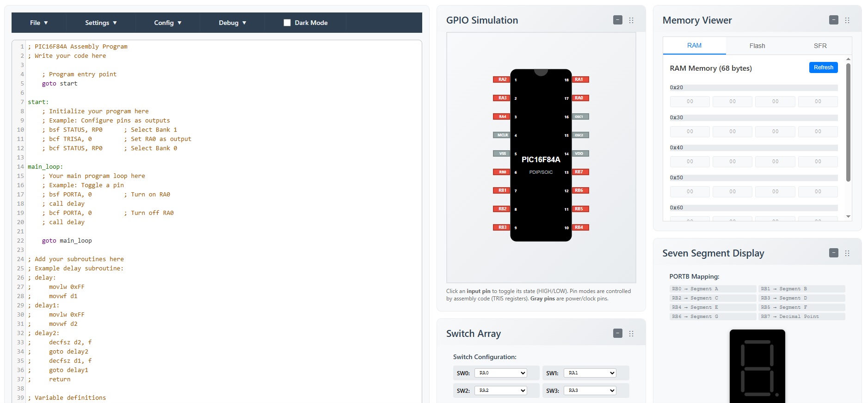This screenshot has width=868, height=403.
Task: Toggle the RB0 pin
Action: click(x=502, y=172)
